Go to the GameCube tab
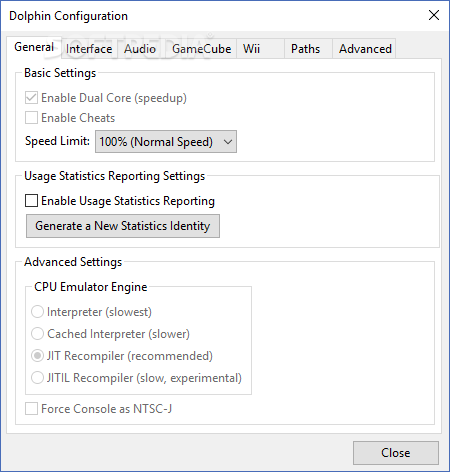 (201, 49)
